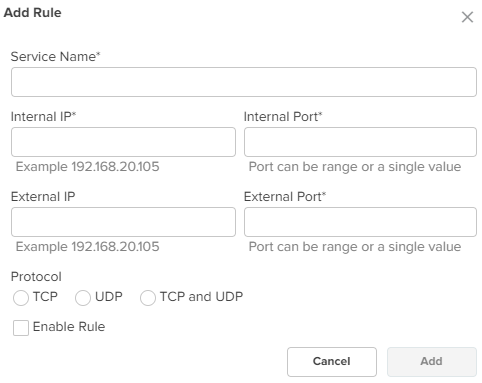Click the Add Rule dialog title
Image resolution: width=482 pixels, height=383 pixels.
(x=32, y=13)
